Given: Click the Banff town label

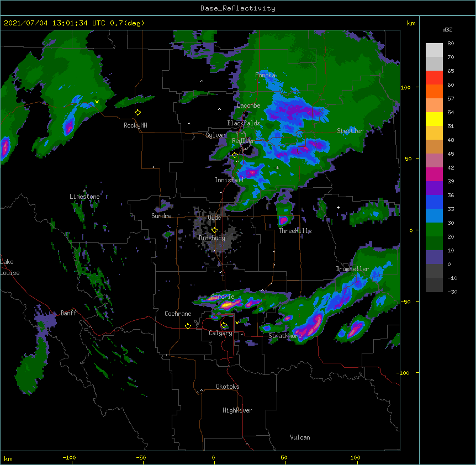Looking at the screenshot, I should tap(68, 313).
